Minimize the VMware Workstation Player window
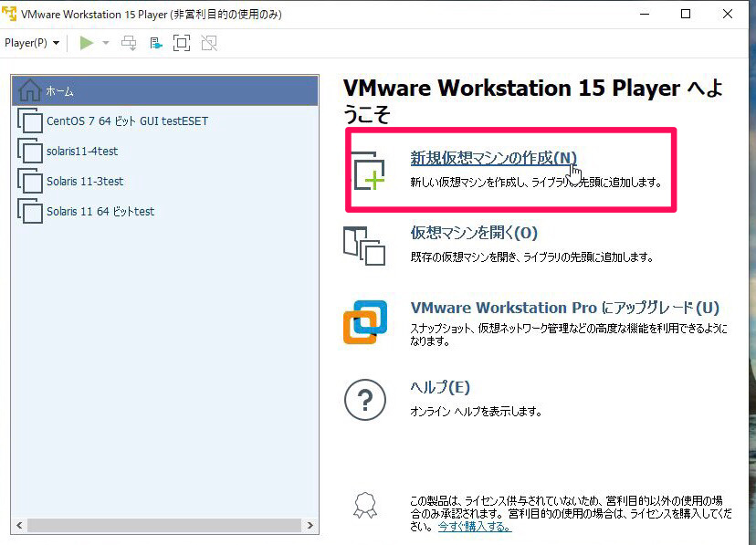 coord(645,14)
